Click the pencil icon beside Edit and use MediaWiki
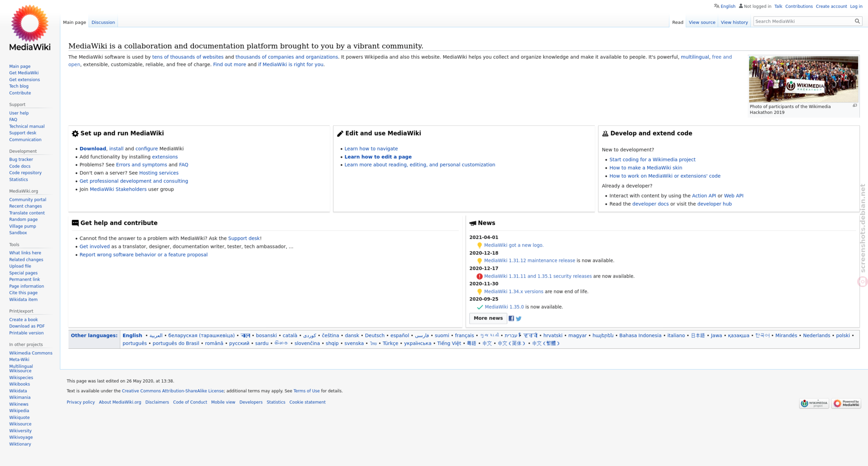The image size is (868, 466). [x=340, y=134]
